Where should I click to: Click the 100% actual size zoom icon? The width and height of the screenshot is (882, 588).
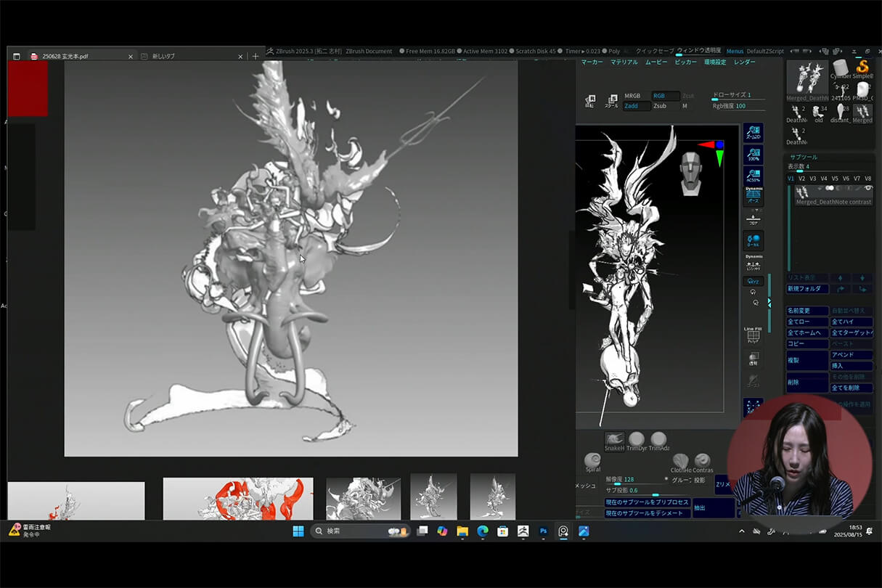click(x=754, y=155)
